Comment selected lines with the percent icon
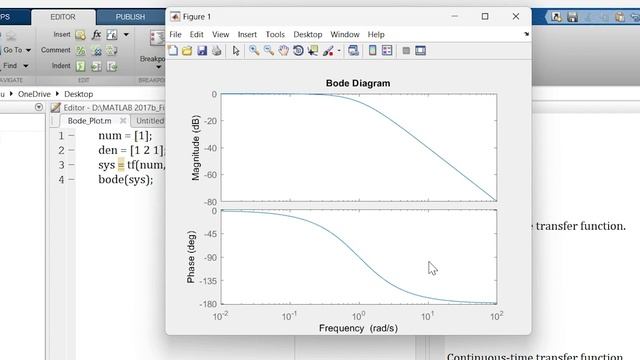The width and height of the screenshot is (640, 360). click(80, 51)
